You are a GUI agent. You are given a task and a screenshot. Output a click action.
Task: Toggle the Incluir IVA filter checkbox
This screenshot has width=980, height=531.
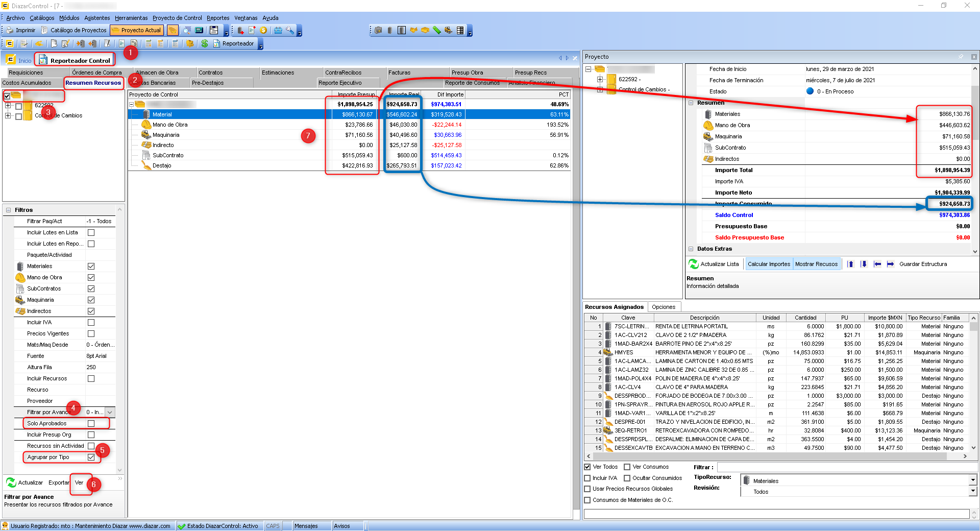click(91, 322)
